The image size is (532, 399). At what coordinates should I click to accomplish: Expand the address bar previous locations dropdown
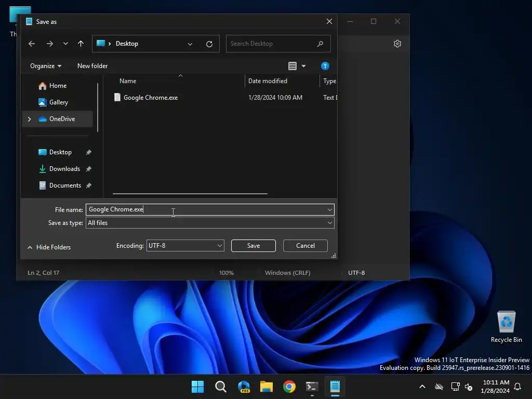tap(190, 44)
